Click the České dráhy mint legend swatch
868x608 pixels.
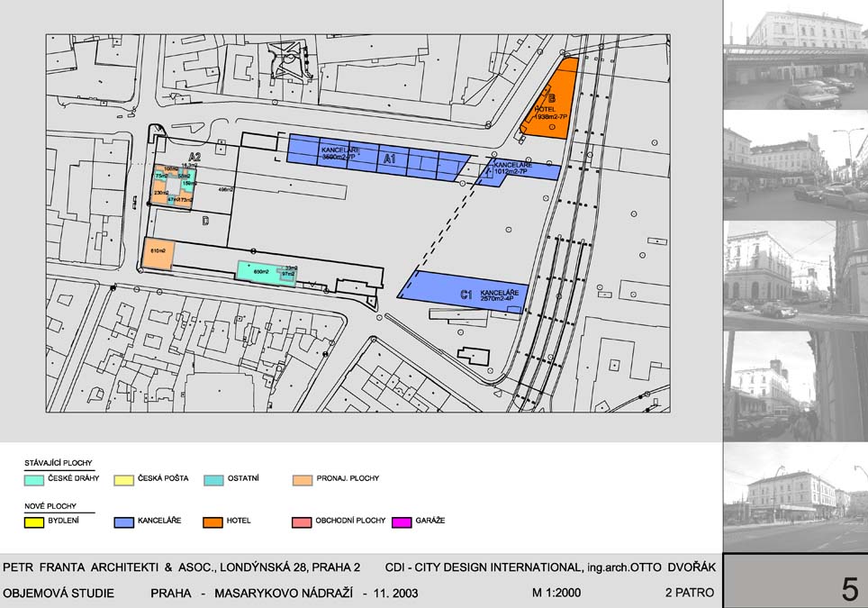pyautogui.click(x=34, y=479)
